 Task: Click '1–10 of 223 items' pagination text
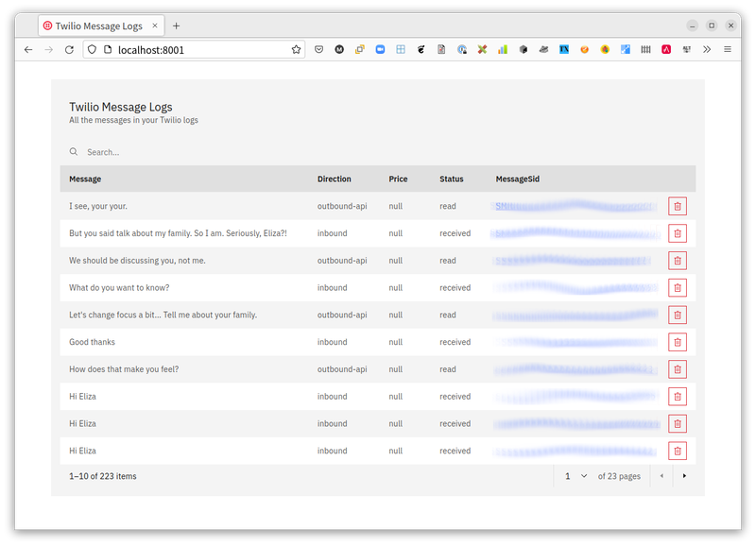(x=103, y=476)
